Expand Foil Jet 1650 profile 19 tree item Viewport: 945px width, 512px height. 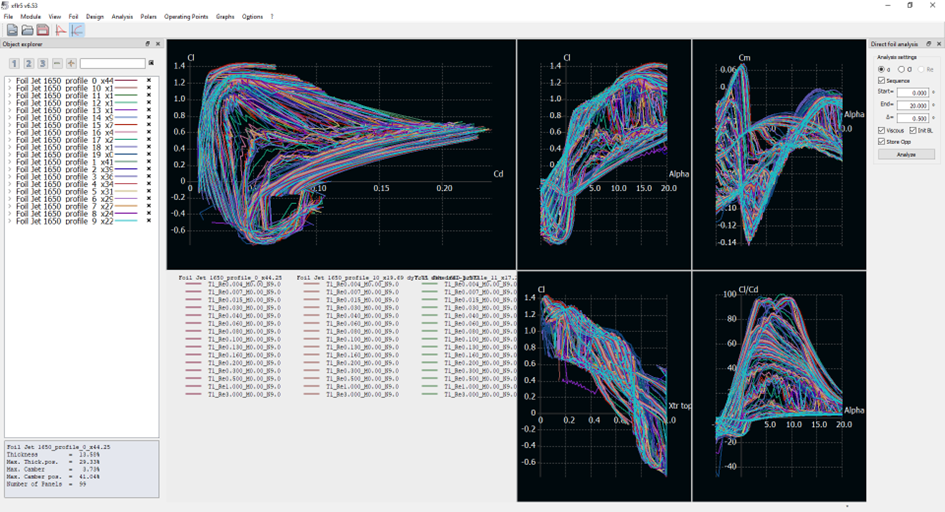9,155
